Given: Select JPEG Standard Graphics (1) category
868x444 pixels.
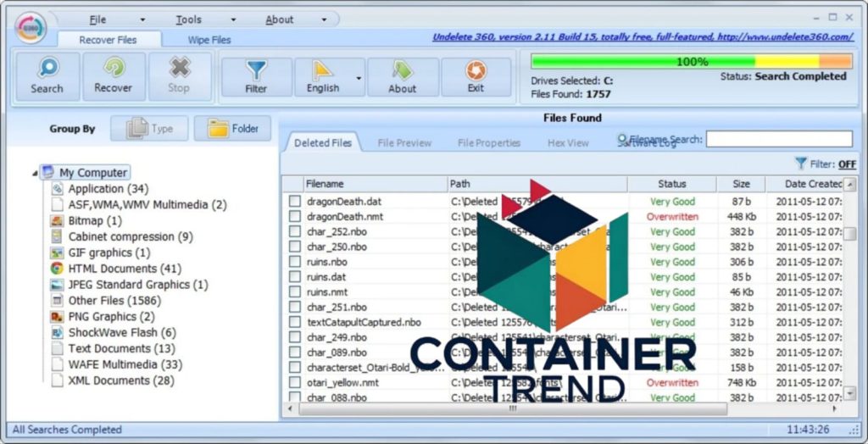Looking at the screenshot, I should [x=138, y=285].
